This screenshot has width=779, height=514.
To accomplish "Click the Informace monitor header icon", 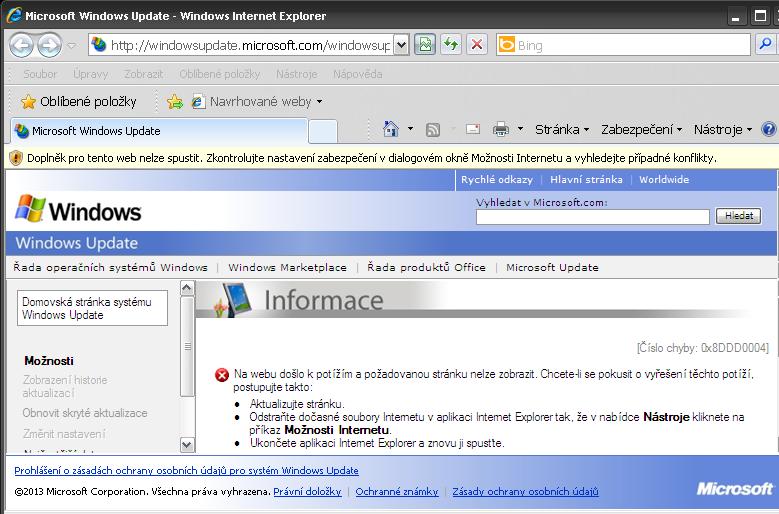I will click(x=233, y=299).
